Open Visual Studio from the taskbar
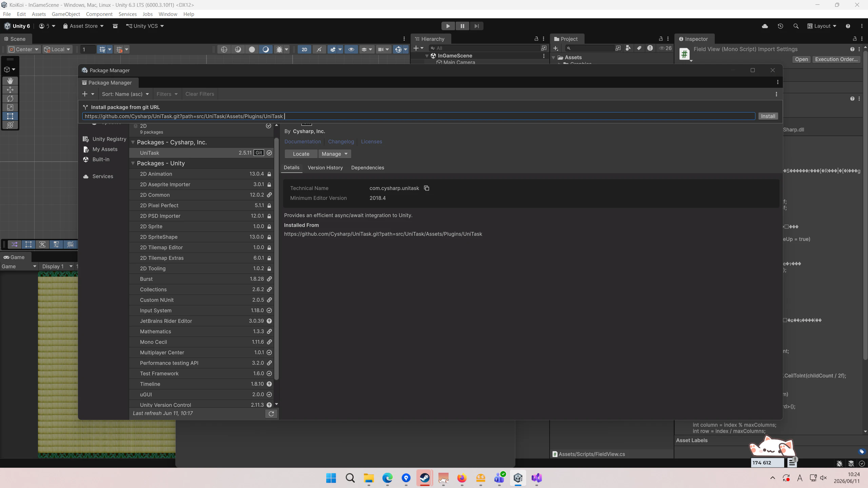 tap(536, 478)
